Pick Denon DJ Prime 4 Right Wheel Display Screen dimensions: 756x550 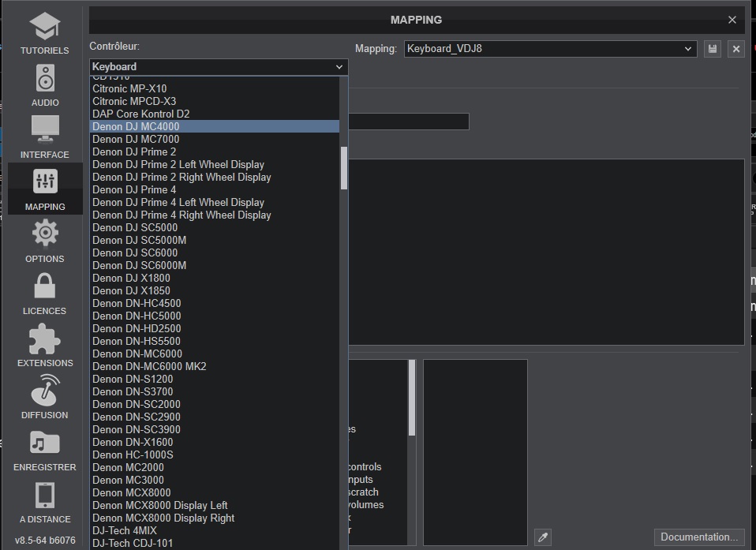pyautogui.click(x=215, y=215)
